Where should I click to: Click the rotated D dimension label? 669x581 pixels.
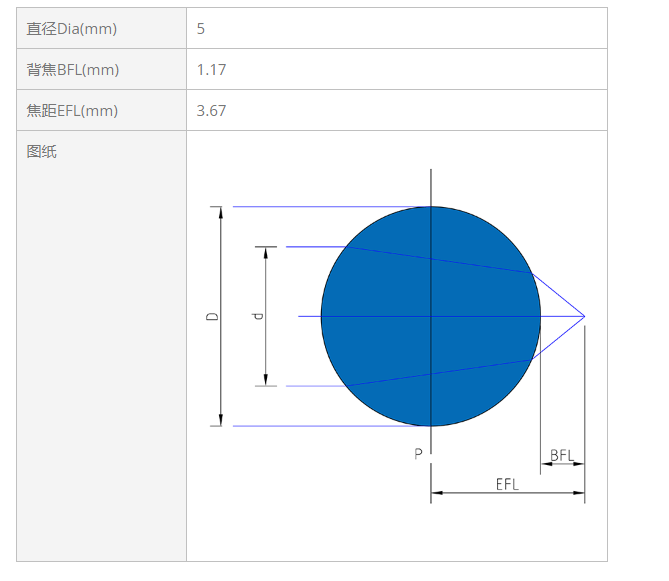(212, 316)
